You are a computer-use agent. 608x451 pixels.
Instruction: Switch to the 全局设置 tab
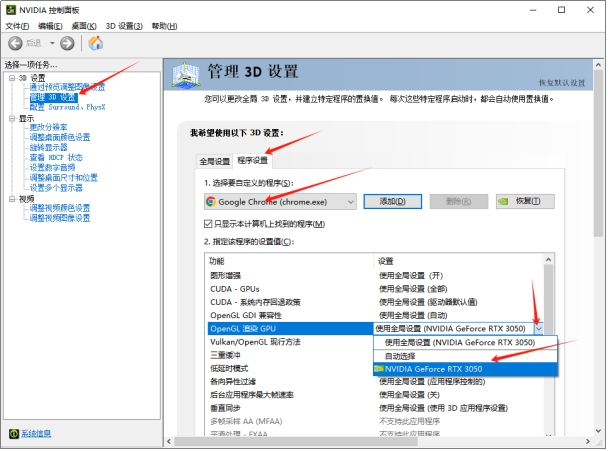pyautogui.click(x=214, y=161)
